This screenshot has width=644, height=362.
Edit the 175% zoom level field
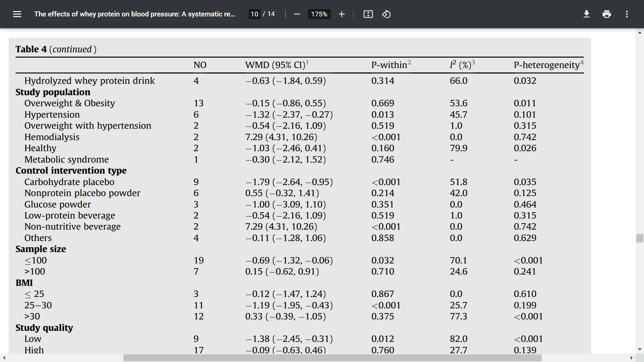[319, 14]
